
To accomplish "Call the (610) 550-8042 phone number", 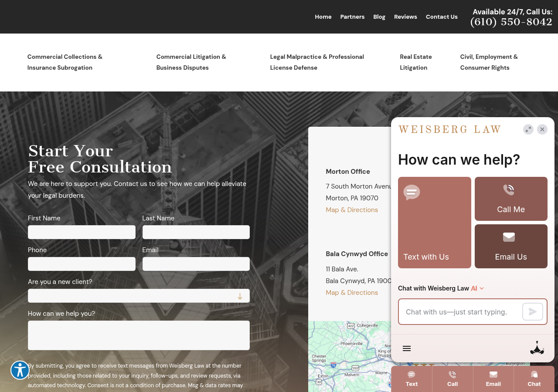I will click(511, 22).
